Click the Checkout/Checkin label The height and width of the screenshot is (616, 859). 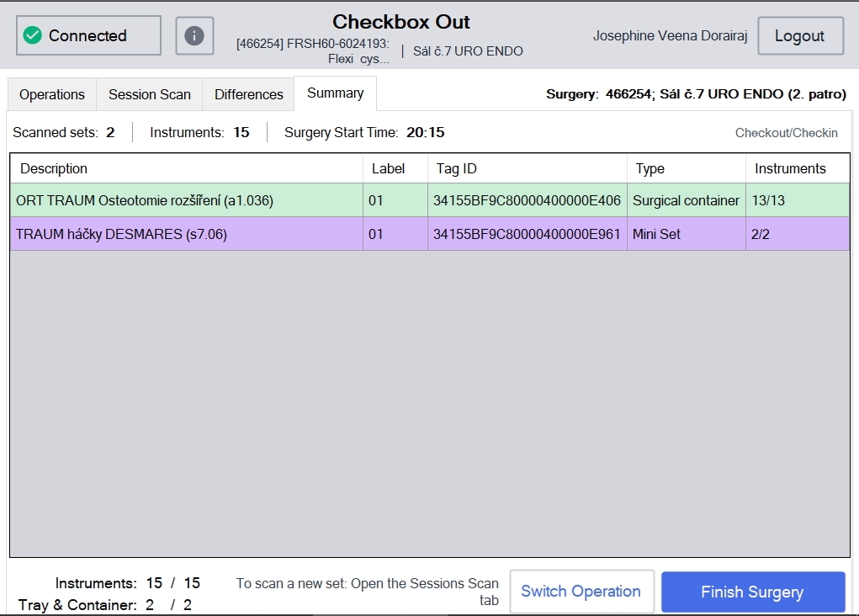[786, 133]
